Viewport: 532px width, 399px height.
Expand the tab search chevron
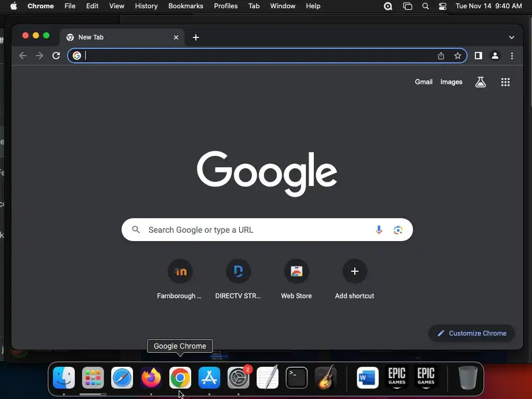pos(511,37)
